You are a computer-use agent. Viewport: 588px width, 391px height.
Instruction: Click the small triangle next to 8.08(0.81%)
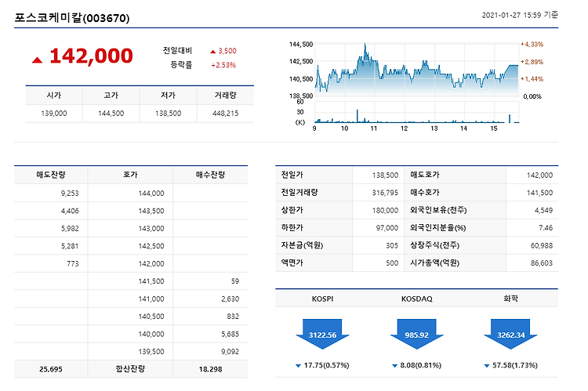[394, 365]
